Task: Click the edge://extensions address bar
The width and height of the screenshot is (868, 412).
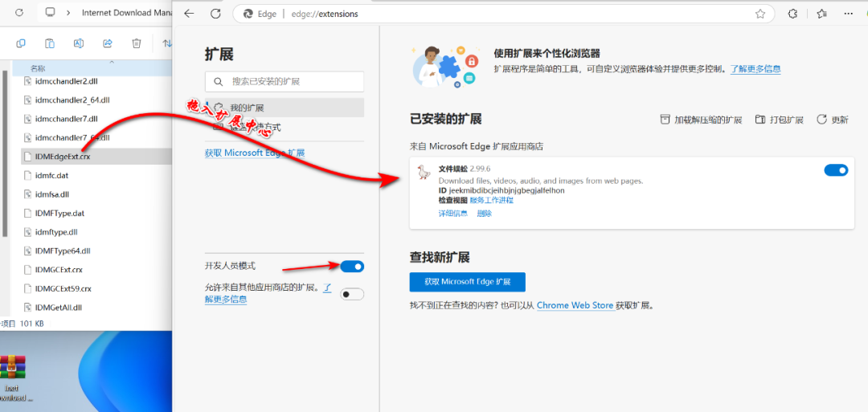Action: pyautogui.click(x=503, y=14)
